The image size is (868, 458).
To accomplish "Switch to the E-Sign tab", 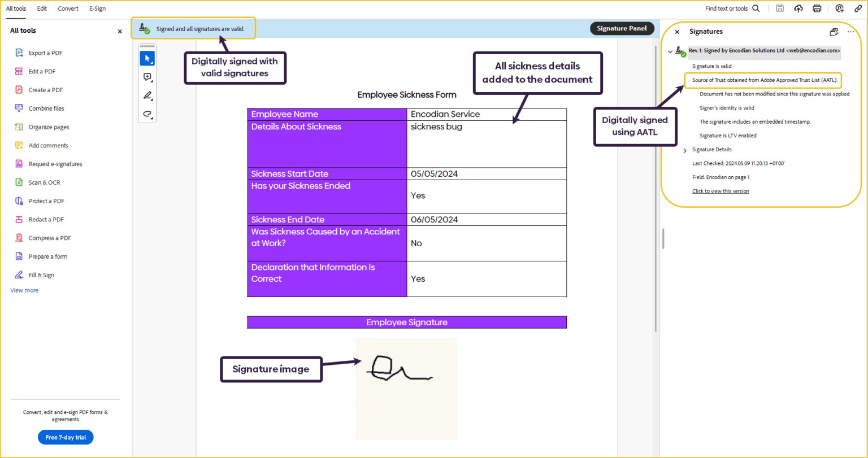I will click(x=97, y=8).
